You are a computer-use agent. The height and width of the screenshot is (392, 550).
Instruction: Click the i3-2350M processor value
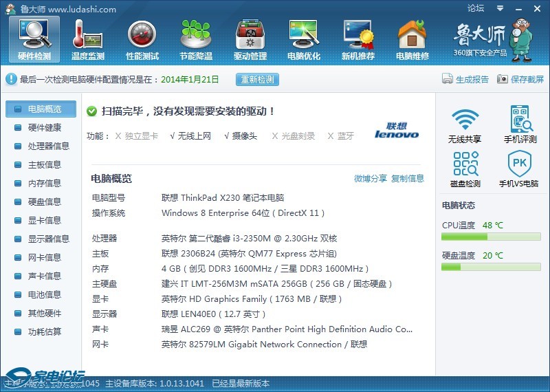point(249,239)
